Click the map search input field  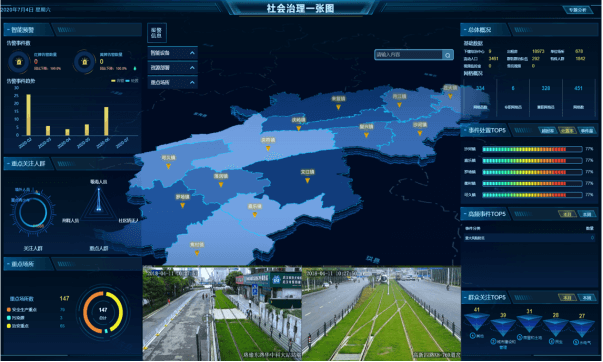point(409,55)
